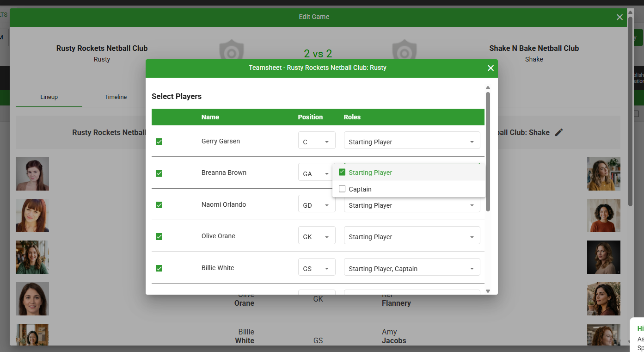The image size is (644, 352).
Task: Click the Name column header
Action: [210, 117]
